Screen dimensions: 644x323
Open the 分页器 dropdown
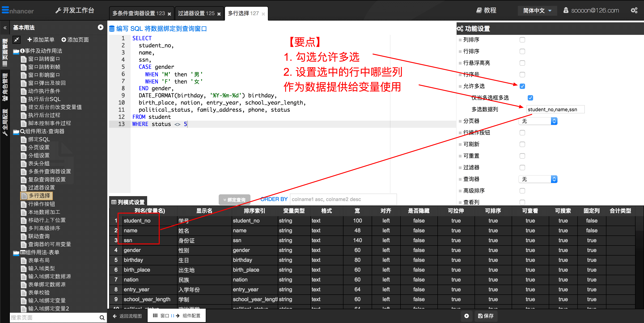[x=538, y=121]
